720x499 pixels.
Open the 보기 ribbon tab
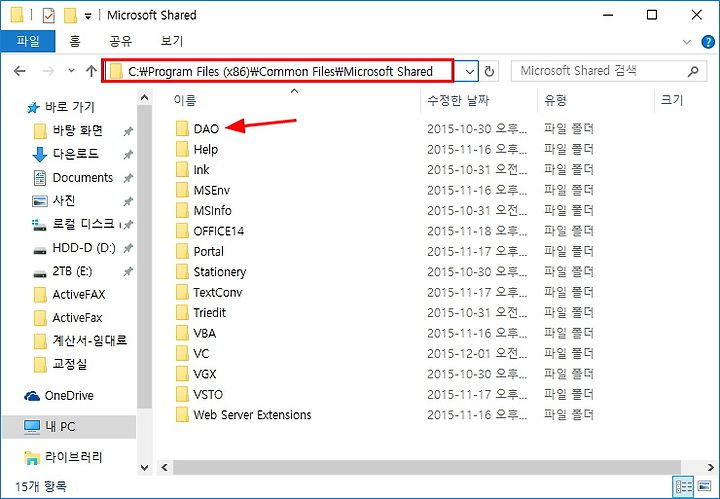coord(172,41)
